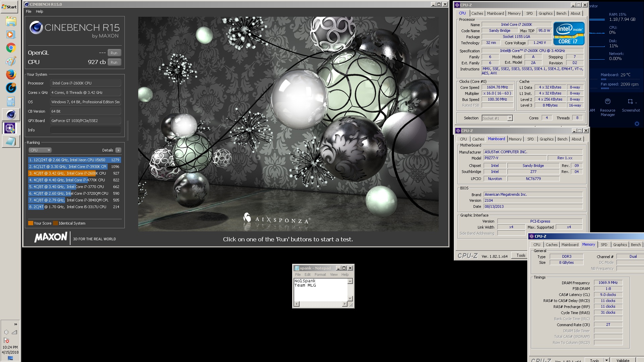Viewport: 644px width, 362px height.
Task: Run the OpenGL benchmark
Action: [x=114, y=53]
